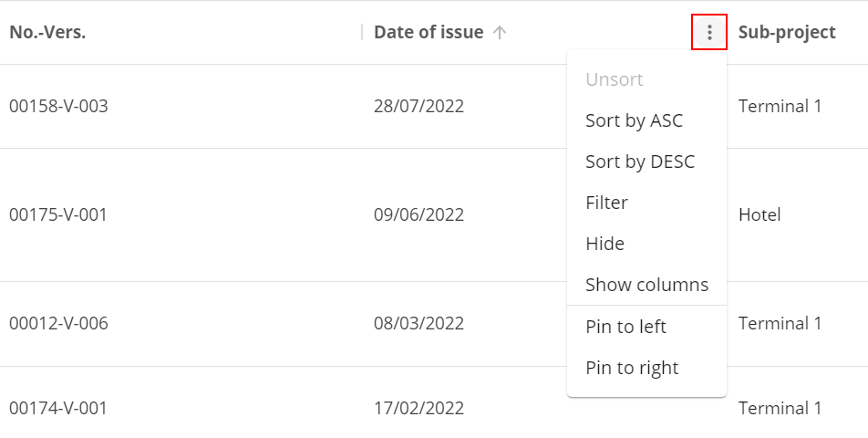Select row 00175-V-001
This screenshot has height=438, width=868.
click(x=58, y=215)
